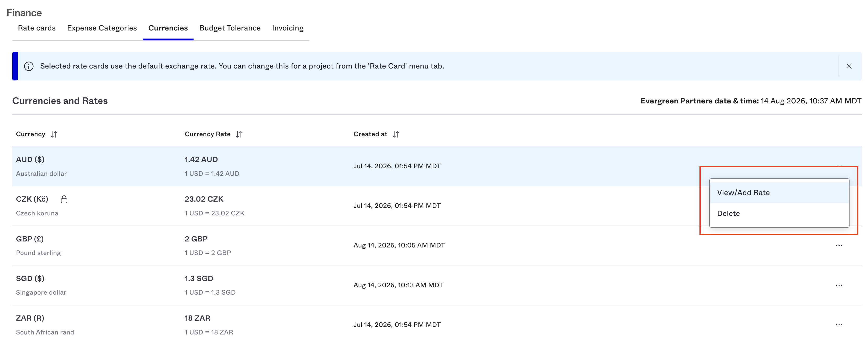Click the Evergreen Partners date & time text
The width and height of the screenshot is (868, 348).
(751, 101)
